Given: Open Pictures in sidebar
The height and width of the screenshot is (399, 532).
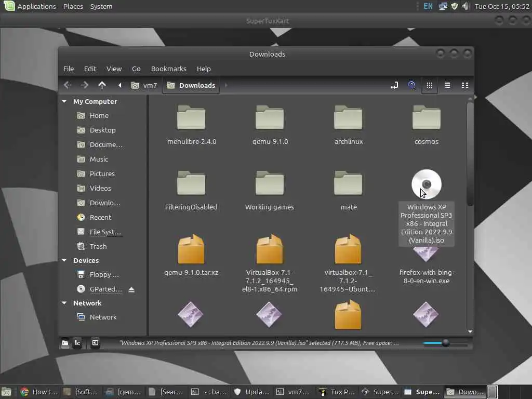Looking at the screenshot, I should coord(103,174).
